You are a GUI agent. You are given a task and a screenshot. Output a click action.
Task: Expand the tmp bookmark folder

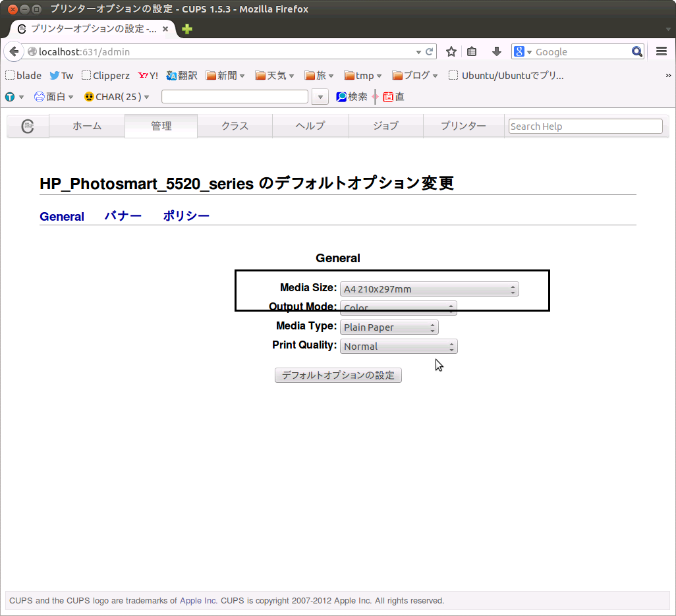point(363,76)
